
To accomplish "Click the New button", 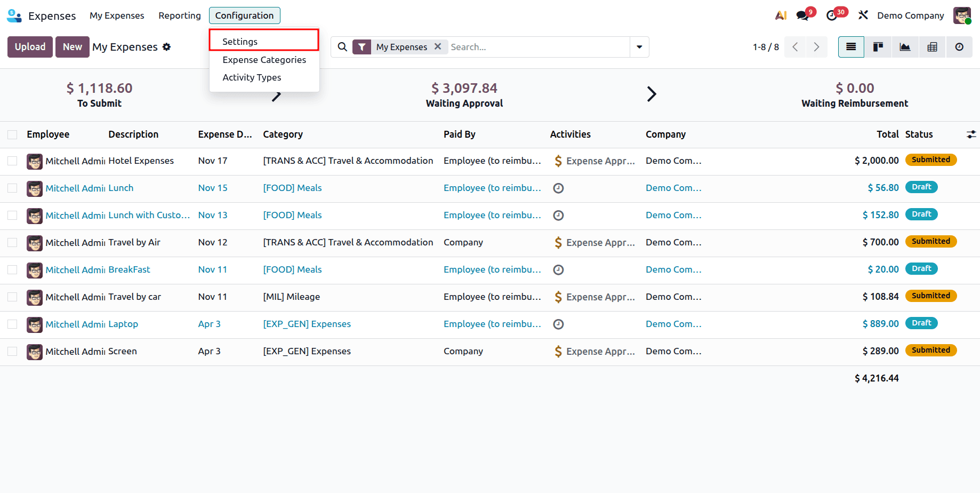I will pyautogui.click(x=72, y=47).
